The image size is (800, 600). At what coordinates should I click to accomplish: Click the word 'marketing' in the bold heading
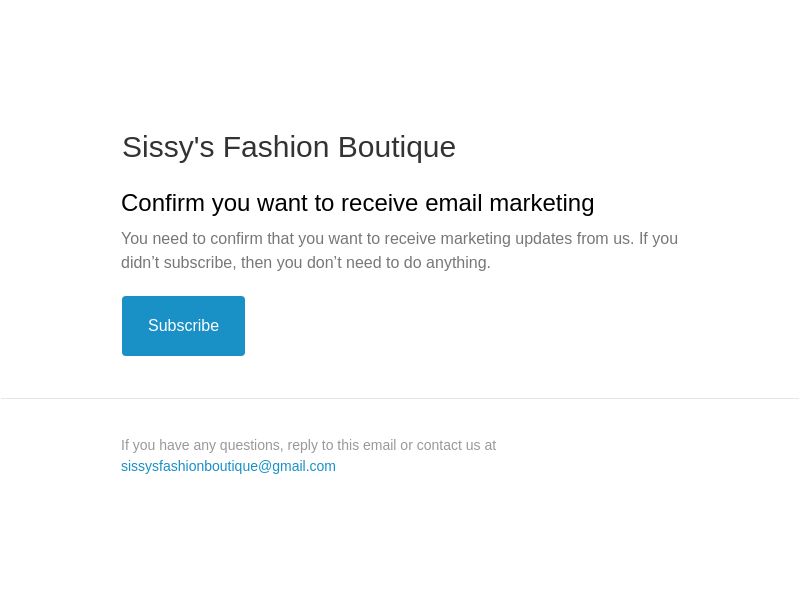pyautogui.click(x=542, y=203)
